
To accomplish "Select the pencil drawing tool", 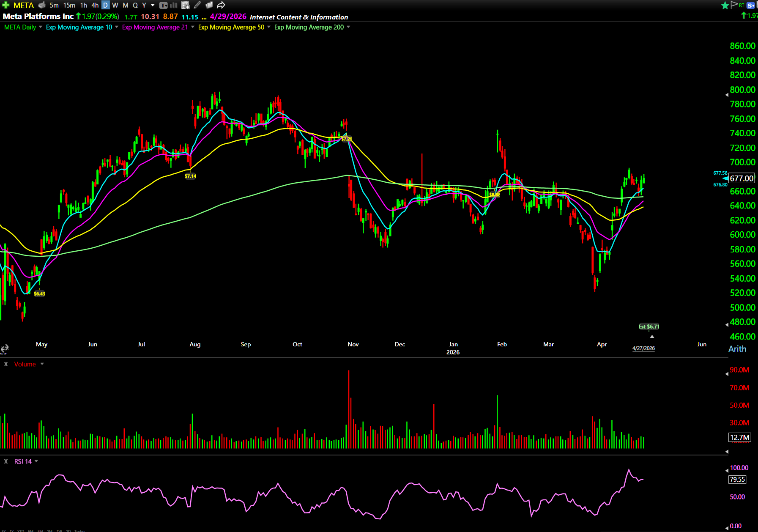I will click(x=197, y=5).
